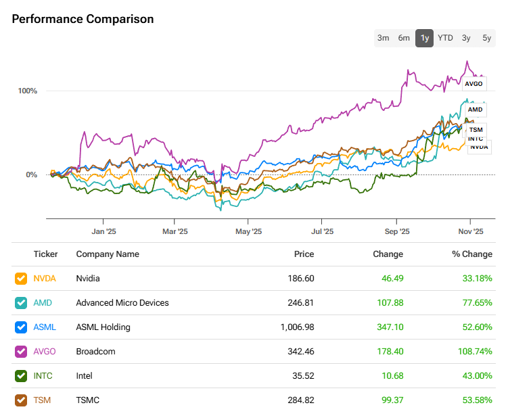Click the TSM ticker link
The image size is (508, 420).
point(42,400)
